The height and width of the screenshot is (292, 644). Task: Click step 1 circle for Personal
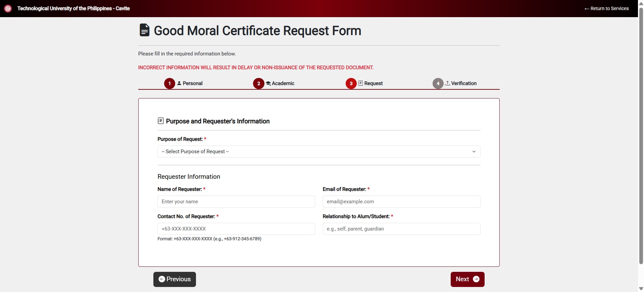(169, 83)
